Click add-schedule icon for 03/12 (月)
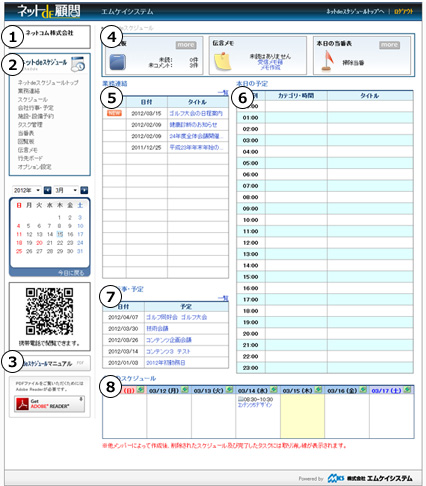Viewport: 426px width, 486px height. (x=185, y=389)
